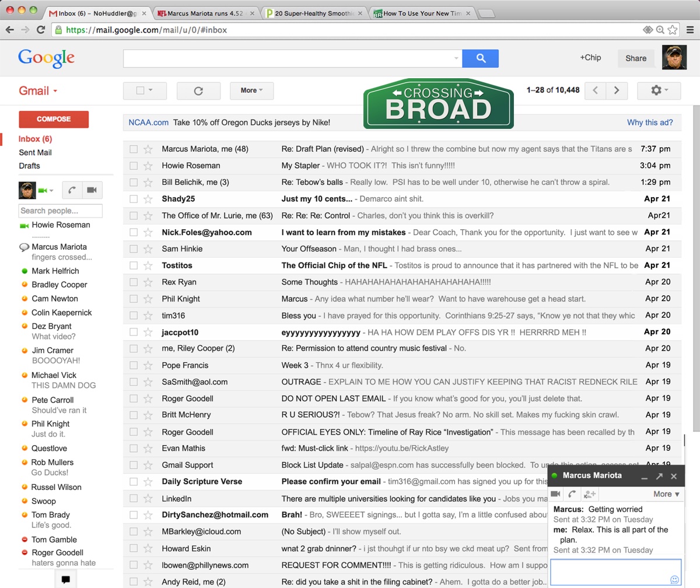The image size is (700, 588).
Task: Click the blue search magnifier button
Action: 480,58
